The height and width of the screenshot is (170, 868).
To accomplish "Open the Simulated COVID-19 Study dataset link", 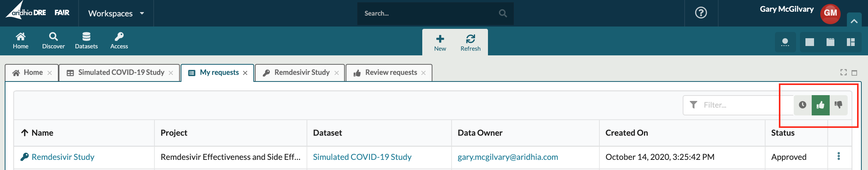I will pos(362,157).
